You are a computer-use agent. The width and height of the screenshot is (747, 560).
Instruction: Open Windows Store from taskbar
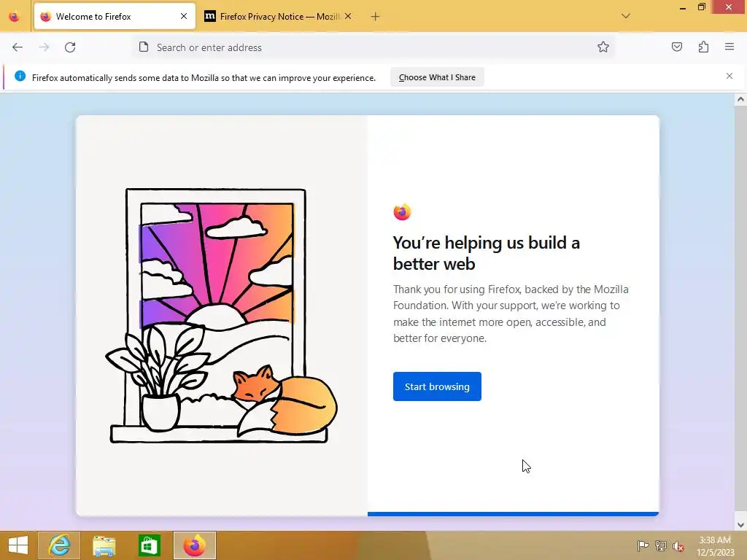coord(149,545)
